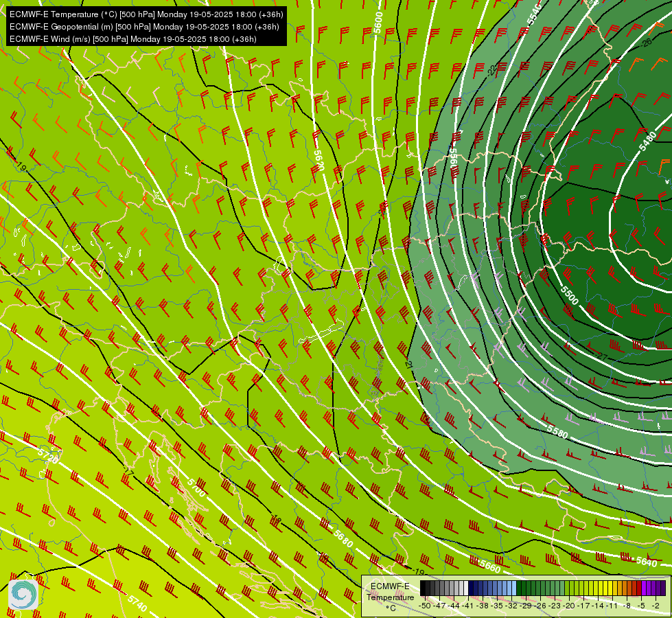Image resolution: width=672 pixels, height=618 pixels.
Task: Click the 5720 geopotential contour label
Action: click(x=48, y=456)
